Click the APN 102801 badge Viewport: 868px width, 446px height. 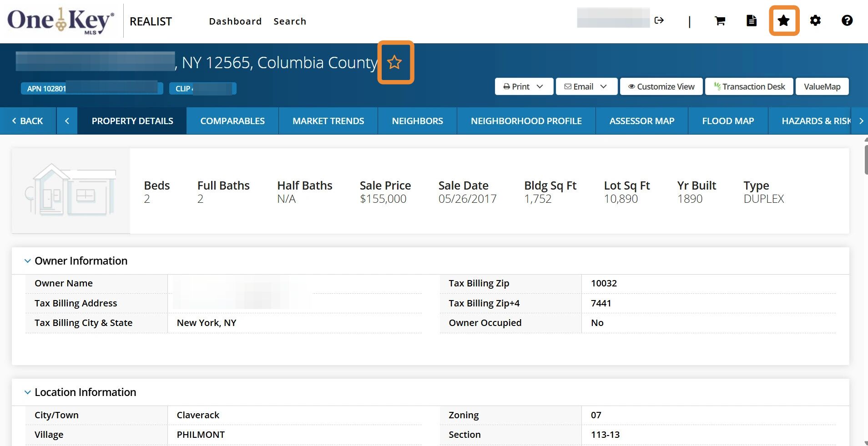click(92, 88)
